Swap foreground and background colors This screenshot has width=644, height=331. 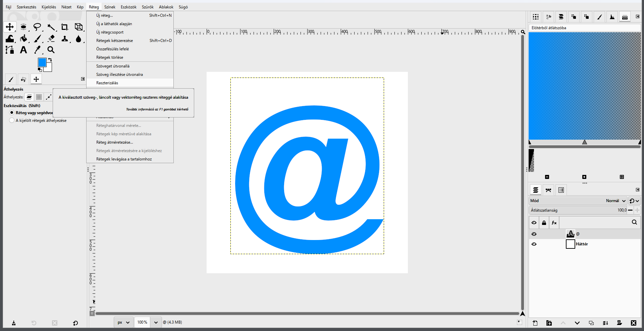pos(50,60)
